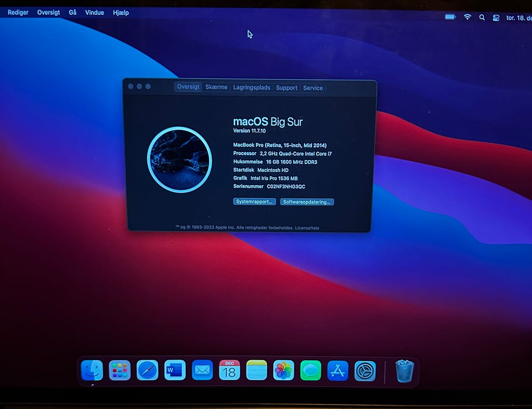Click the Softwareopdatering... button
This screenshot has width=532, height=409.
coord(307,202)
